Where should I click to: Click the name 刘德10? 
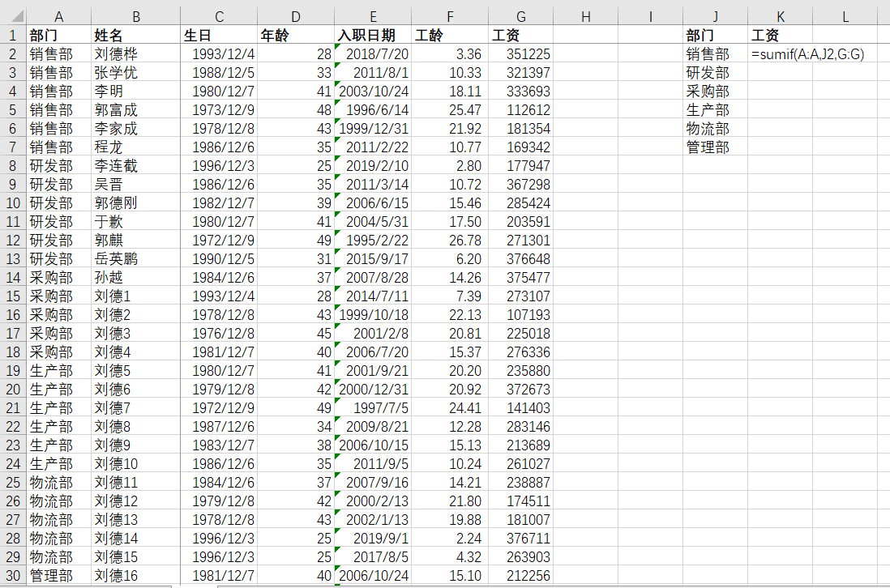tap(116, 464)
